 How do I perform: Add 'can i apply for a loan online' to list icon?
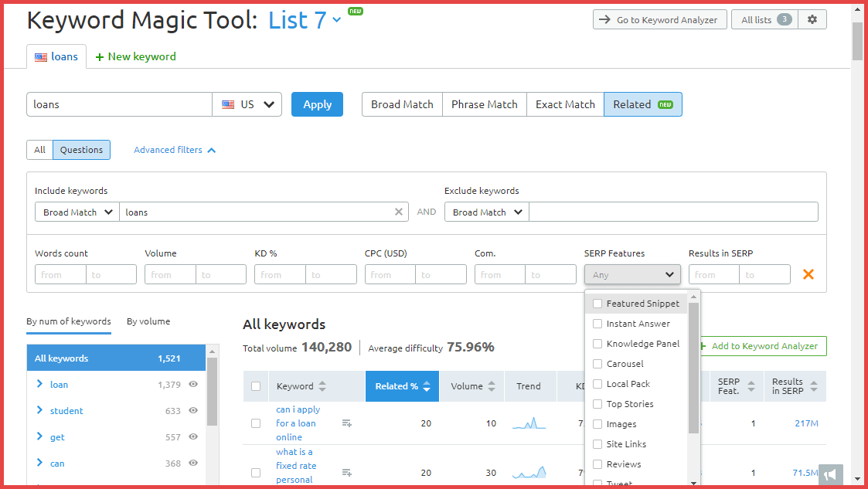tap(346, 423)
